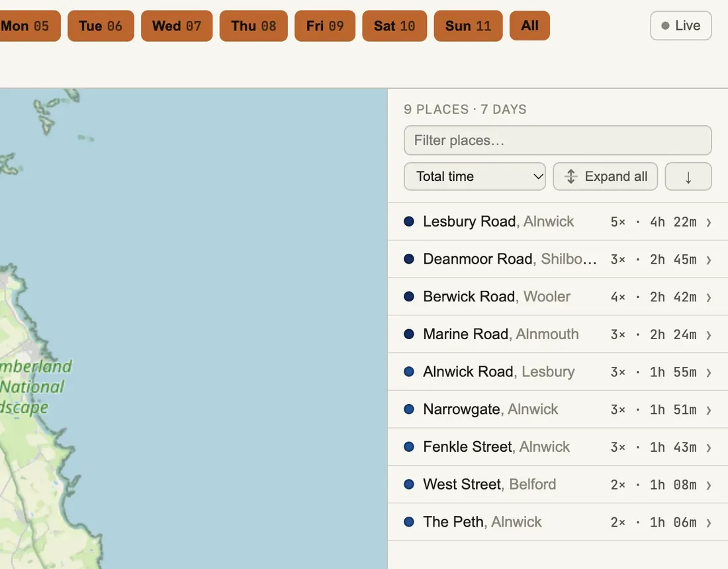Select the Sat 10 day tab
Viewport: 728px width, 569px height.
point(394,26)
